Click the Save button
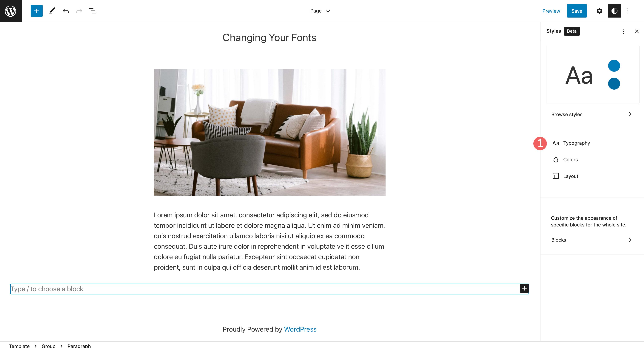The height and width of the screenshot is (348, 644). [576, 11]
